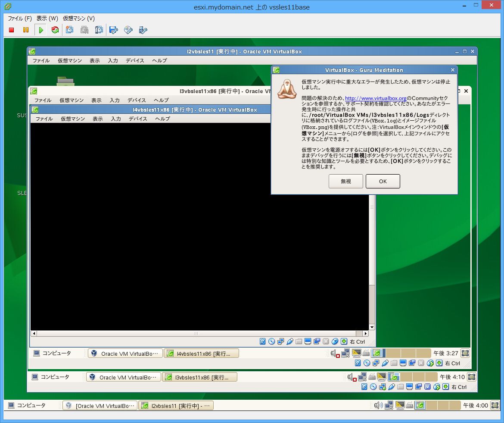Image resolution: width=504 pixels, height=423 pixels.
Task: Take a snapshot using the clock icon
Action: coord(69,30)
